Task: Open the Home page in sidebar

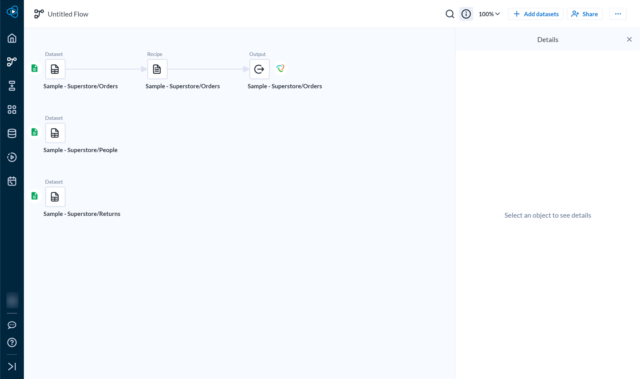Action: tap(12, 38)
